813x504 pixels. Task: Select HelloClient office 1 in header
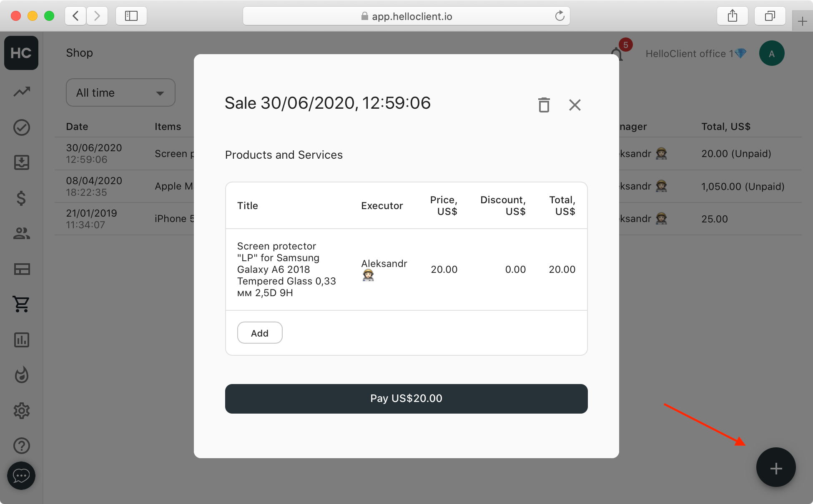click(x=696, y=54)
